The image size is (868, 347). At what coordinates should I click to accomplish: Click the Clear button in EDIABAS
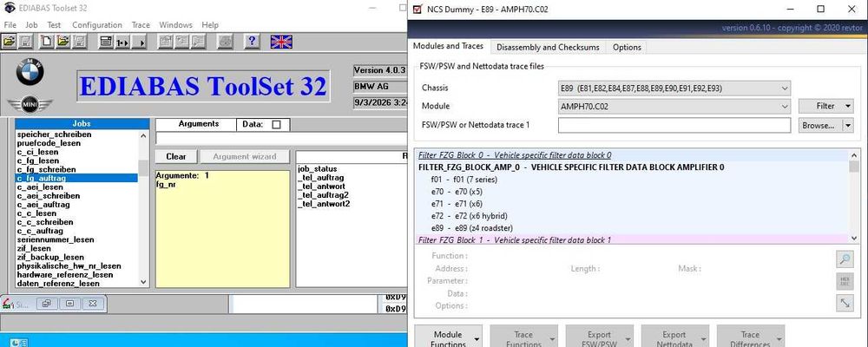pyautogui.click(x=176, y=157)
